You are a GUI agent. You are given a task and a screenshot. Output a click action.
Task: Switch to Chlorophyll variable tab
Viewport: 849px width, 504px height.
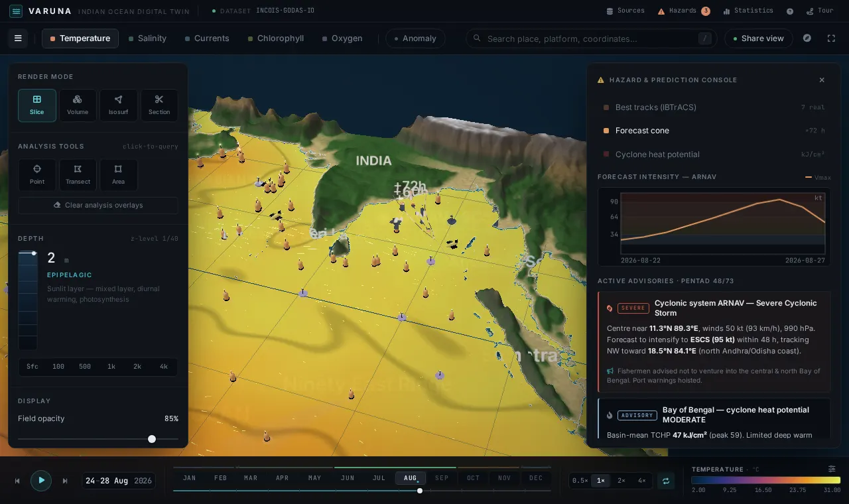point(275,38)
